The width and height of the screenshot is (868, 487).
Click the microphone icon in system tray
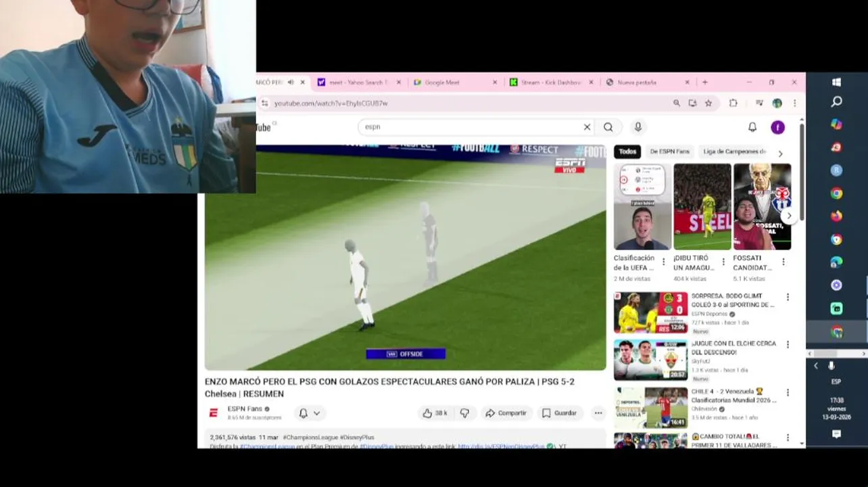pyautogui.click(x=831, y=366)
